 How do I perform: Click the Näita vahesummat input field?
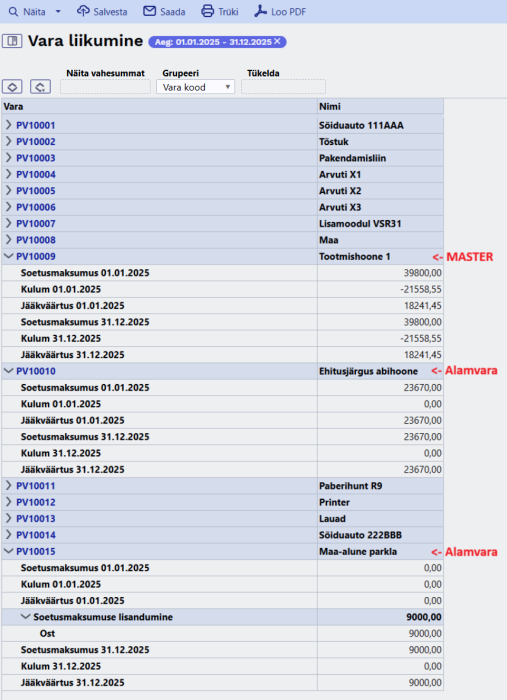click(x=105, y=87)
